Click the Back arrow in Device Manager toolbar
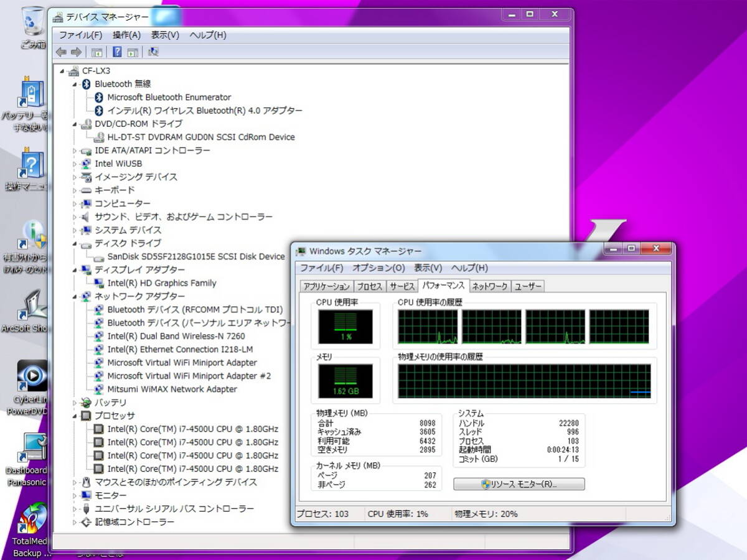The height and width of the screenshot is (560, 747). click(61, 52)
